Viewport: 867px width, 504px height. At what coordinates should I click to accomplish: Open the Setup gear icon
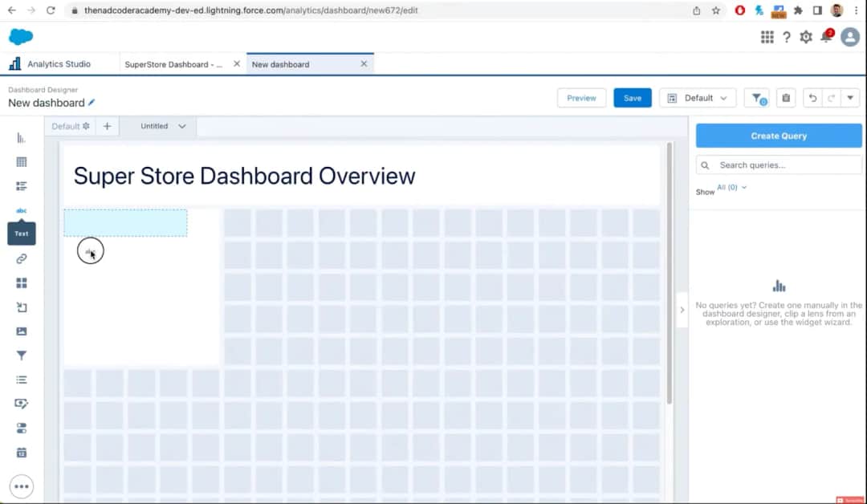[x=806, y=37]
